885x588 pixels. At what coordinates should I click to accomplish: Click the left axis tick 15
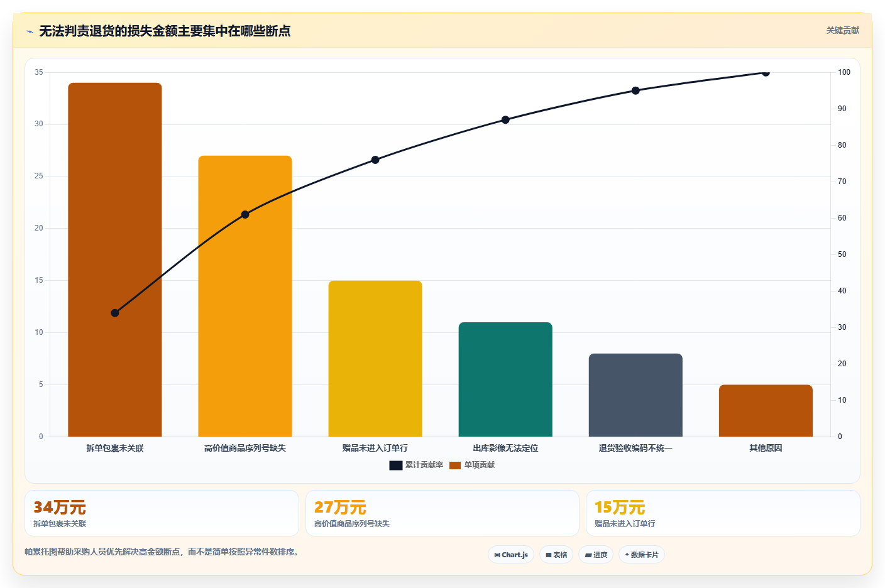pyautogui.click(x=39, y=280)
